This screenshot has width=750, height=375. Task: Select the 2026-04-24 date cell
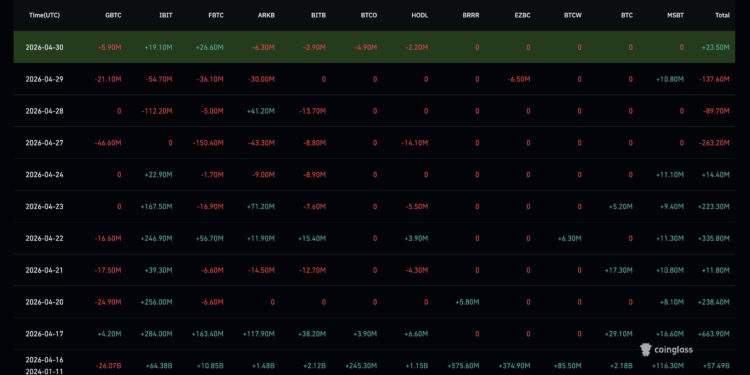[x=44, y=175]
